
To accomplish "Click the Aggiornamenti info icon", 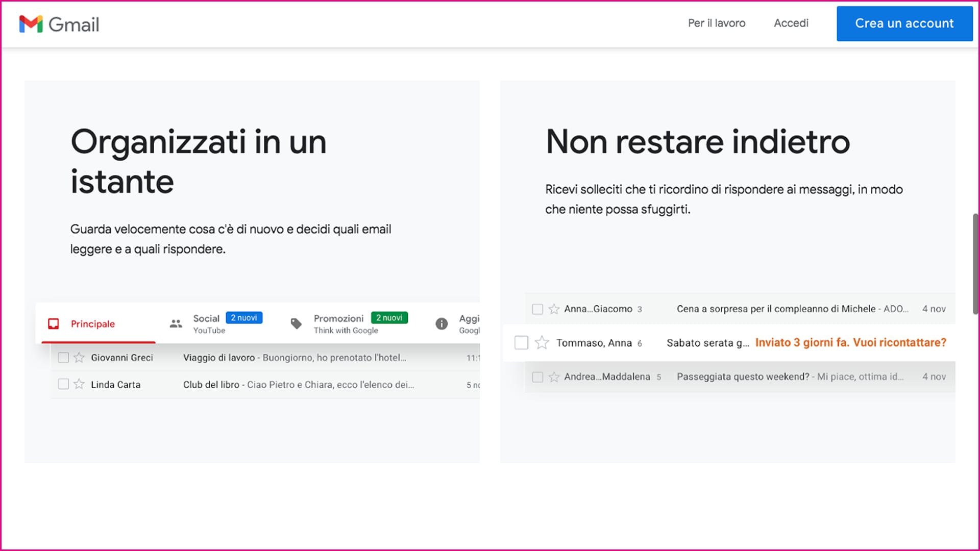I will [442, 323].
